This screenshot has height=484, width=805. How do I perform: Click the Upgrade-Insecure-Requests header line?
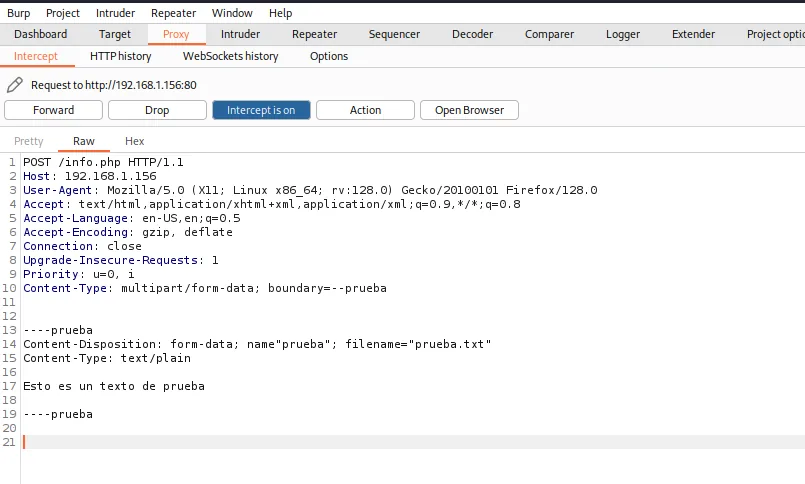[x=121, y=260]
